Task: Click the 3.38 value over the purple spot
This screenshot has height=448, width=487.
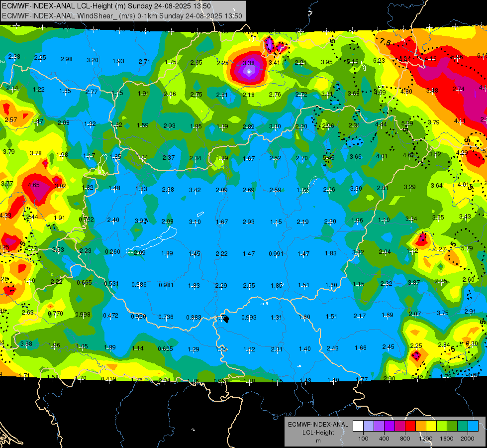Action: click(x=248, y=63)
